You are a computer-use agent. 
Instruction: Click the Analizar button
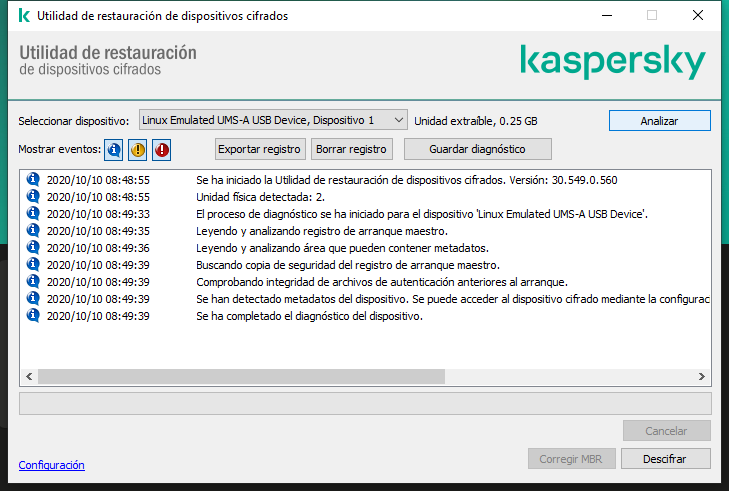pyautogui.click(x=659, y=120)
